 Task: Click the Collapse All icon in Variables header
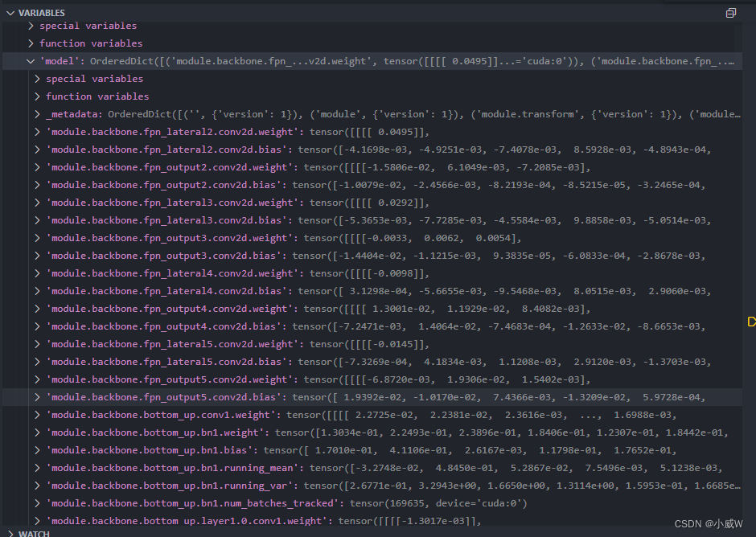(x=731, y=13)
